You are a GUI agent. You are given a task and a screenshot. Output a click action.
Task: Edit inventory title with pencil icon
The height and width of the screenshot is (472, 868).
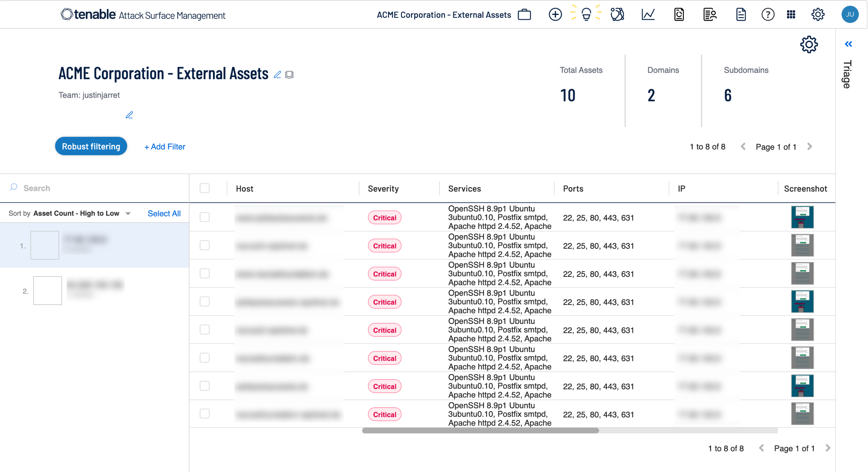277,75
